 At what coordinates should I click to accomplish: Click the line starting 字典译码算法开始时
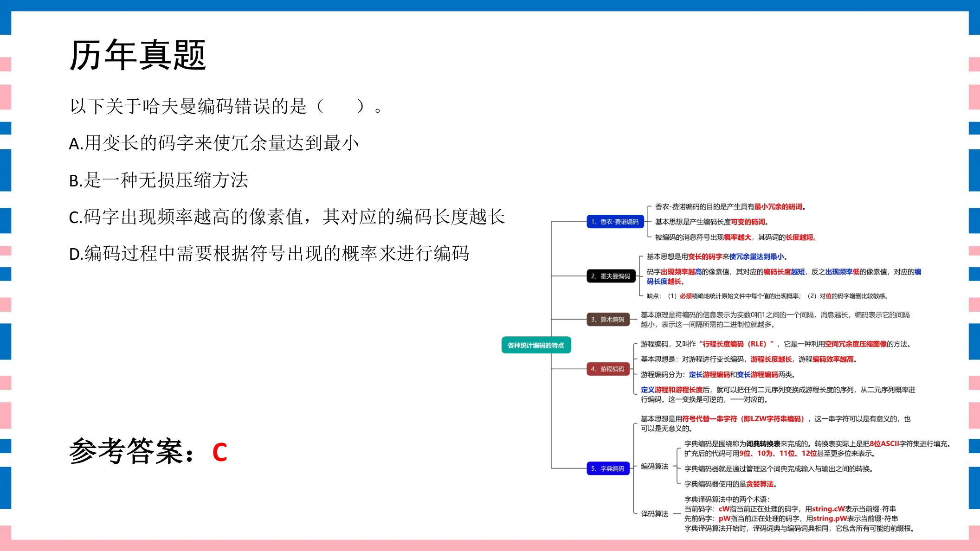click(799, 528)
